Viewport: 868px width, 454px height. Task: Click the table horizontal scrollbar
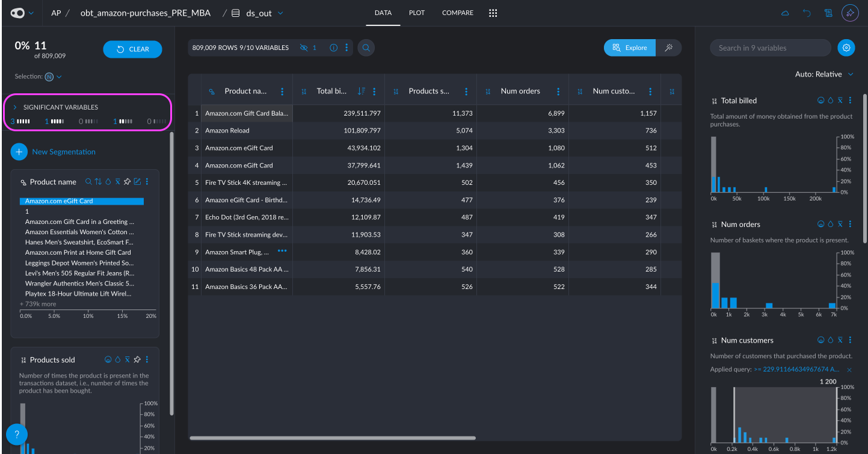pyautogui.click(x=333, y=438)
